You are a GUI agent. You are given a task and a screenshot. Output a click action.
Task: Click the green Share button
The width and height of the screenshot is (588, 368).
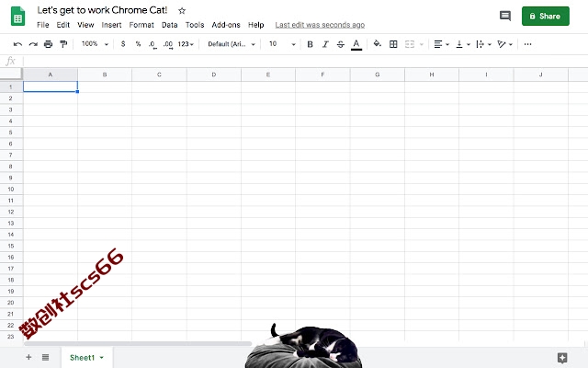point(545,17)
